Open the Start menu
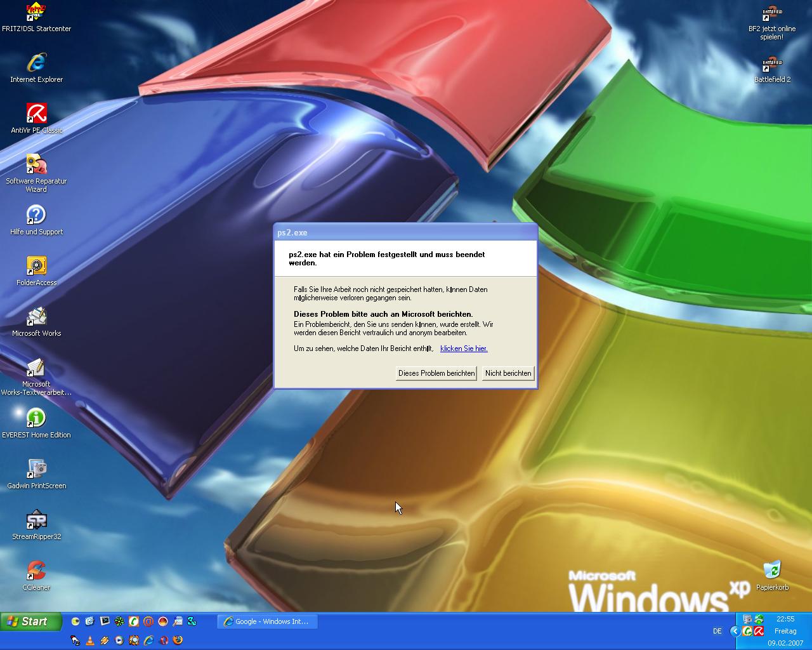 pyautogui.click(x=31, y=621)
